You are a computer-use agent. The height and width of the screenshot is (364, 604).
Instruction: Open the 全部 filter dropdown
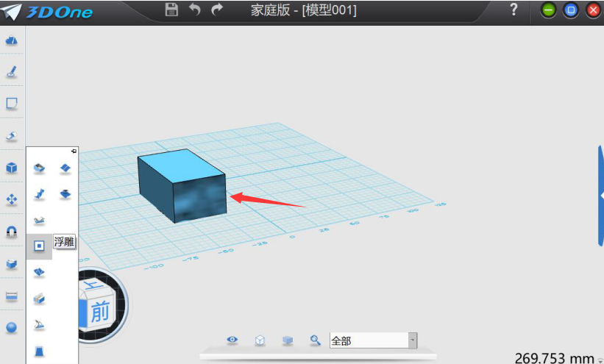point(373,340)
